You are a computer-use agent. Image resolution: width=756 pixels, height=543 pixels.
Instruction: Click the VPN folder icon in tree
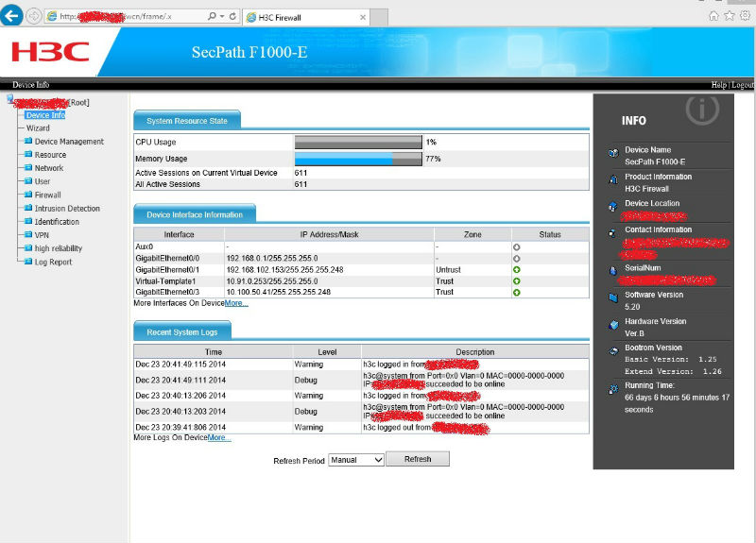(28, 234)
